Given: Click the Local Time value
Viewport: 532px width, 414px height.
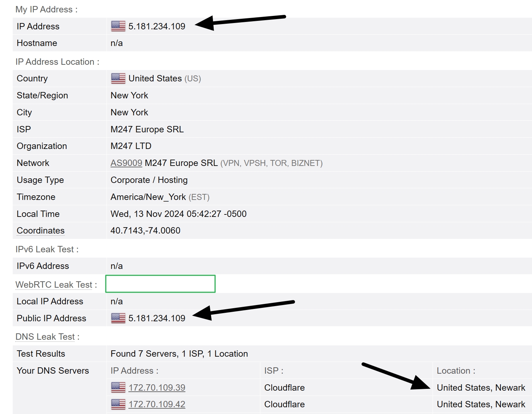Looking at the screenshot, I should pyautogui.click(x=179, y=214).
